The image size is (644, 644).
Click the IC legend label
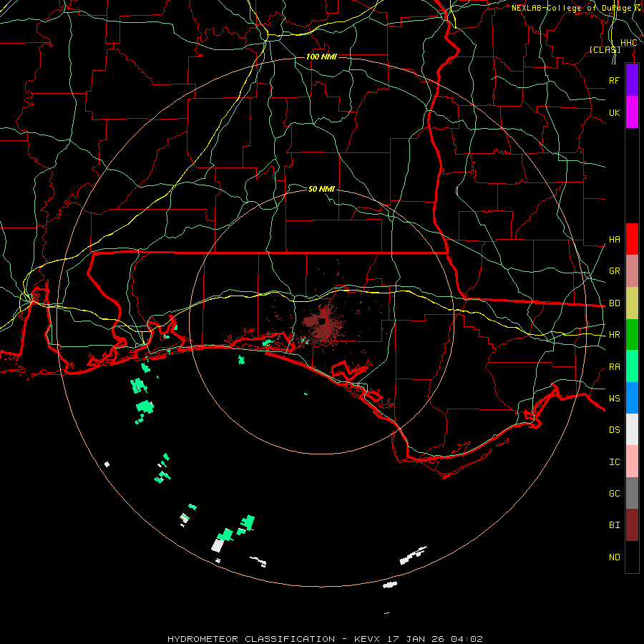tap(614, 462)
